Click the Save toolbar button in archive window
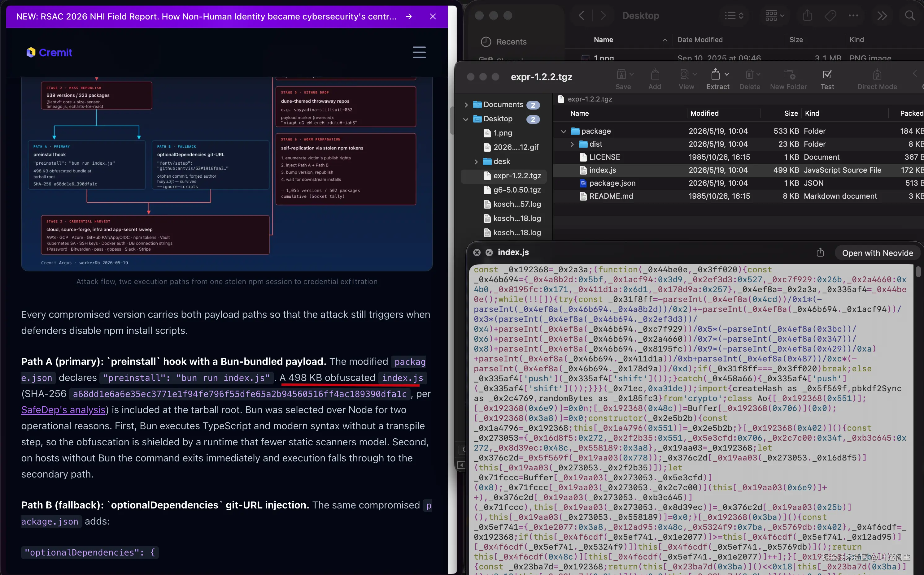924x575 pixels. click(623, 79)
